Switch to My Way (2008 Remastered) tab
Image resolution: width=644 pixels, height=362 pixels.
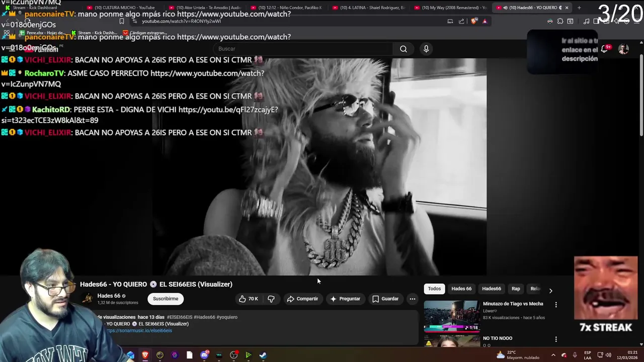click(450, 8)
